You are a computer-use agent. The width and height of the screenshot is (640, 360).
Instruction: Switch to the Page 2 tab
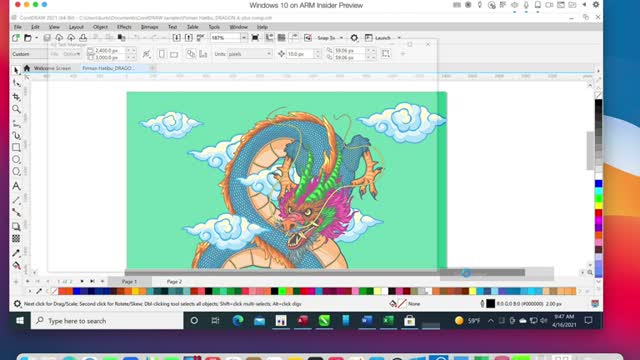[x=174, y=282]
